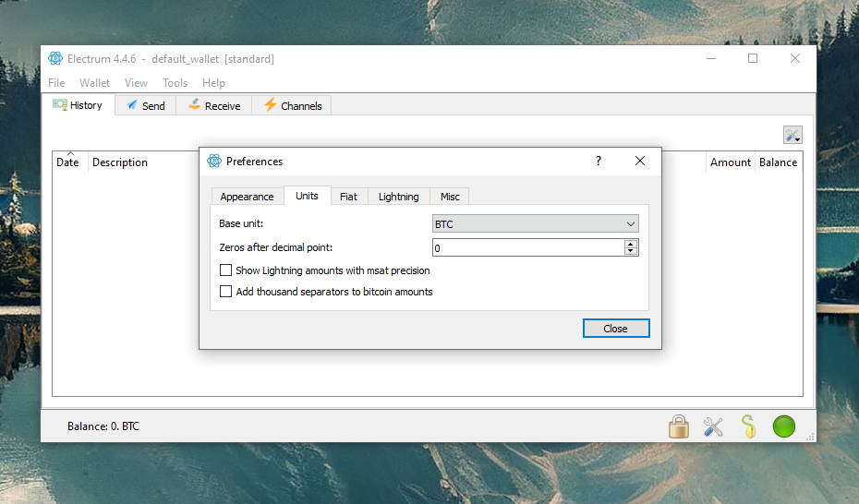This screenshot has height=504, width=859.
Task: Expand the Base unit BTC dropdown
Action: (535, 224)
